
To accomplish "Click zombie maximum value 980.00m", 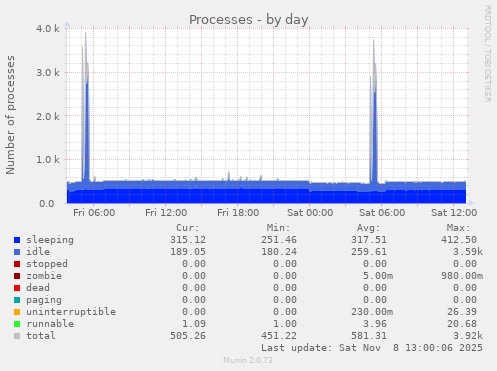I will [462, 276].
